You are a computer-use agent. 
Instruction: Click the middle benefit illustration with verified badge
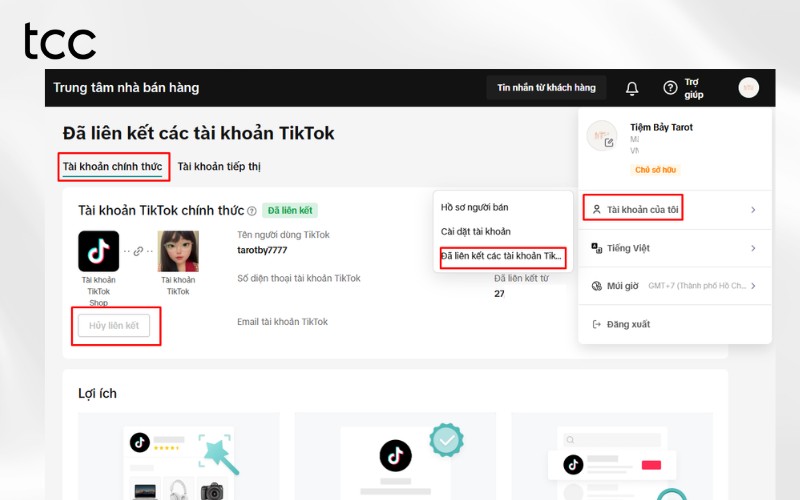pos(395,456)
